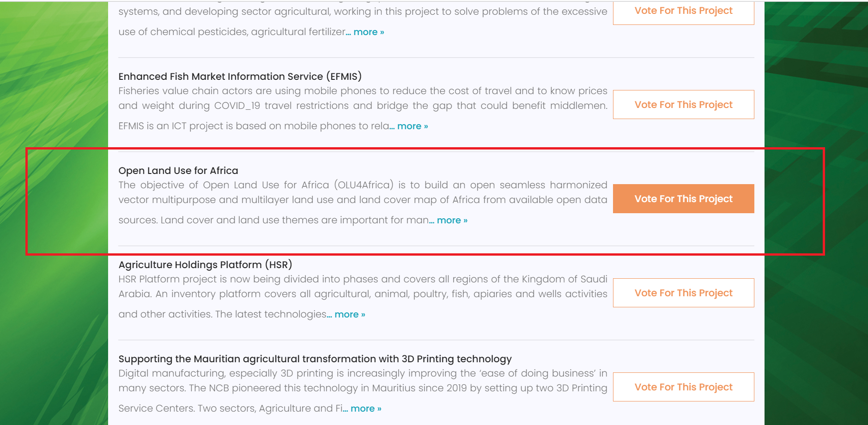This screenshot has height=425, width=868.
Task: Click the line 'systems, and developing sector agricultural'
Action: pos(363,12)
